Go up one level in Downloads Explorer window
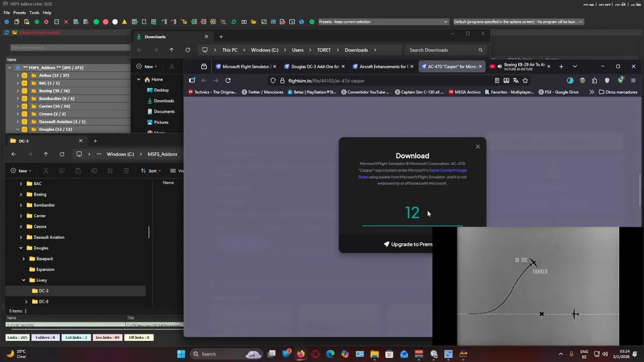The image size is (644, 362). pos(172,50)
